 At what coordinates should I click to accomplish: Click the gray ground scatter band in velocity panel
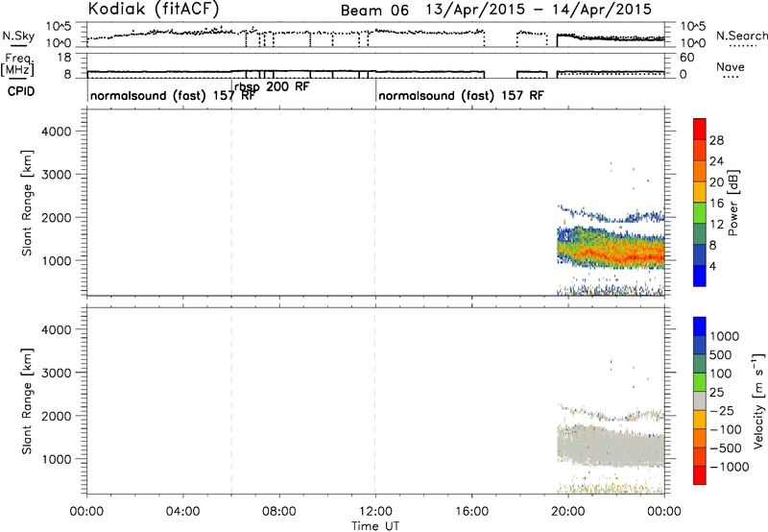click(x=611, y=446)
